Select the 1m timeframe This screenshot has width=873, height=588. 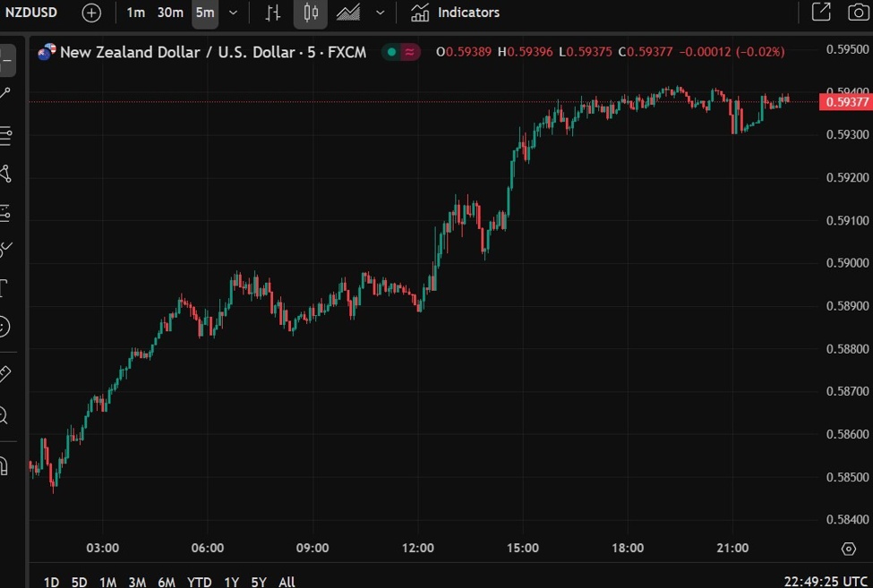click(x=135, y=13)
